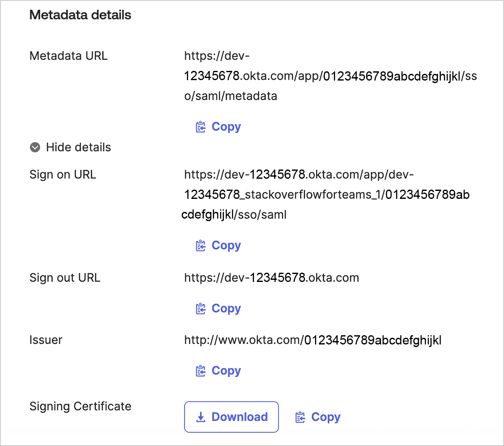Click the Issuer http://www.okta.com value

click(x=312, y=340)
